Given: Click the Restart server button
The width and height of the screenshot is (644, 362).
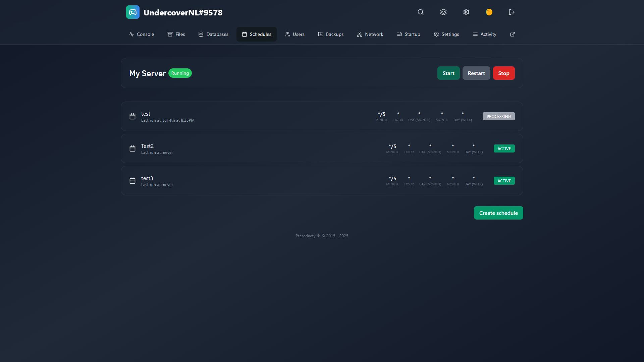Looking at the screenshot, I should tap(476, 73).
